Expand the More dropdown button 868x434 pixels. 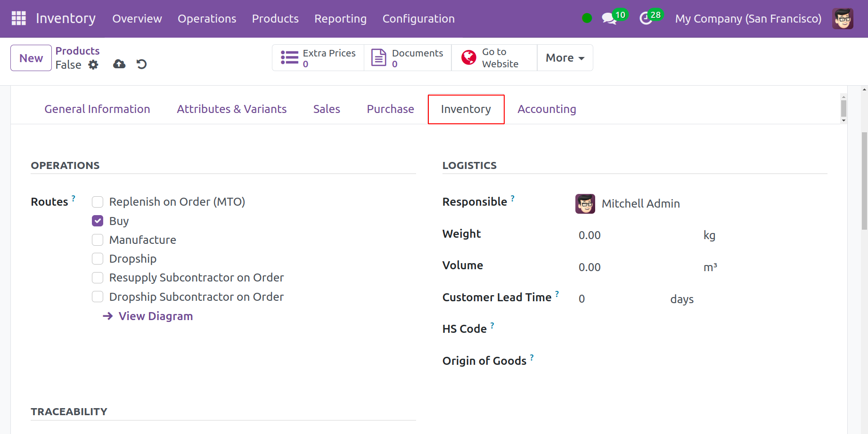tap(565, 58)
